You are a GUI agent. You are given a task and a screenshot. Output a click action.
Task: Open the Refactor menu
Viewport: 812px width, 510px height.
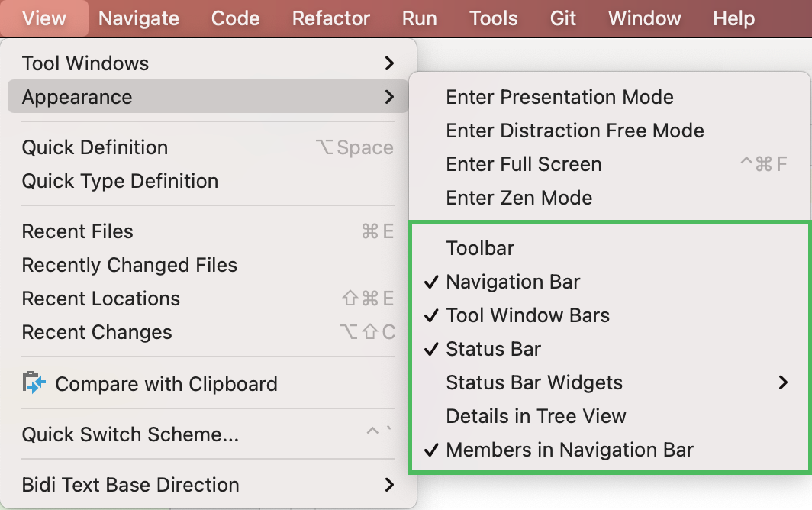point(331,18)
